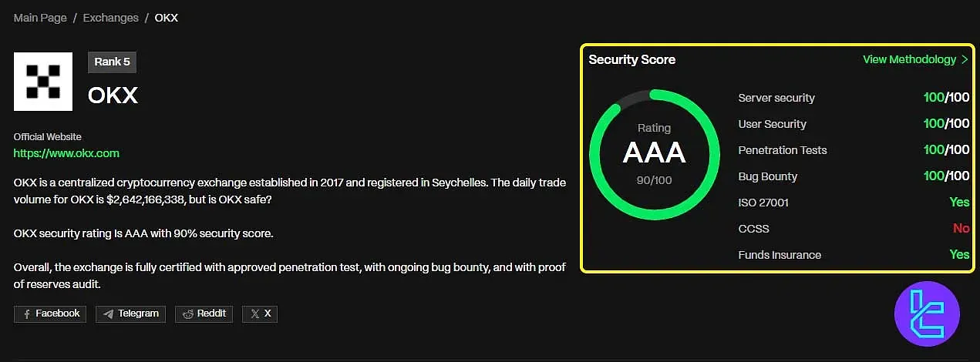The height and width of the screenshot is (362, 980).
Task: Click the OKX checkerboard logo
Action: pyautogui.click(x=43, y=82)
